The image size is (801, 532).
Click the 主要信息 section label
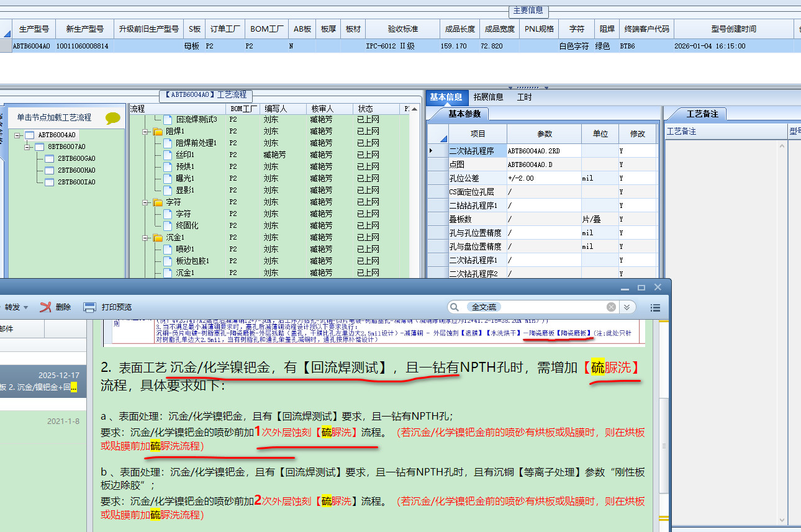point(528,11)
